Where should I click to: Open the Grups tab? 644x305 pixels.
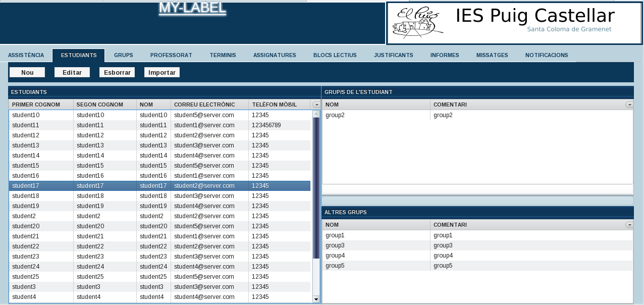tap(123, 55)
